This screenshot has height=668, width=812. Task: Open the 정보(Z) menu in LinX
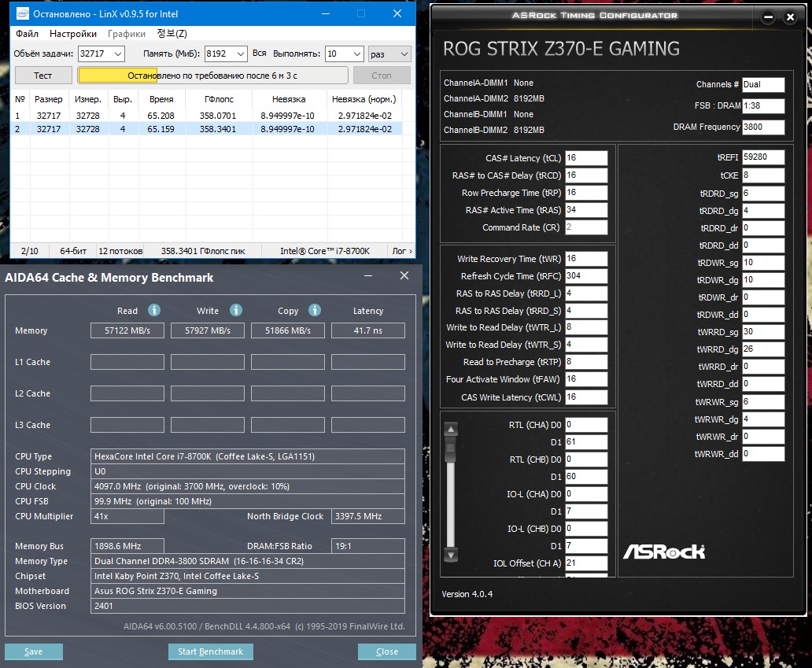(x=172, y=34)
